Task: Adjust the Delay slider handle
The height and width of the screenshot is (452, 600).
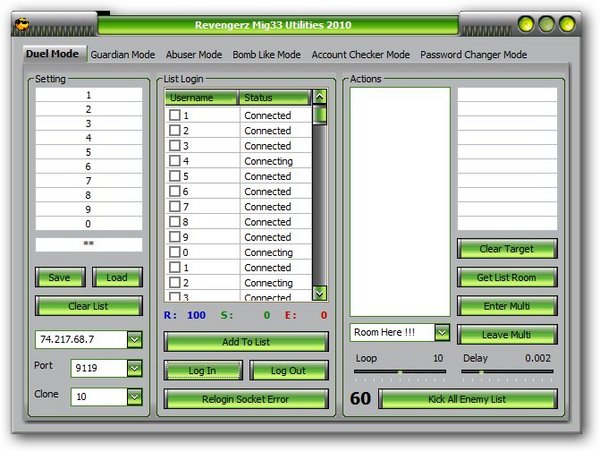Action: (481, 372)
